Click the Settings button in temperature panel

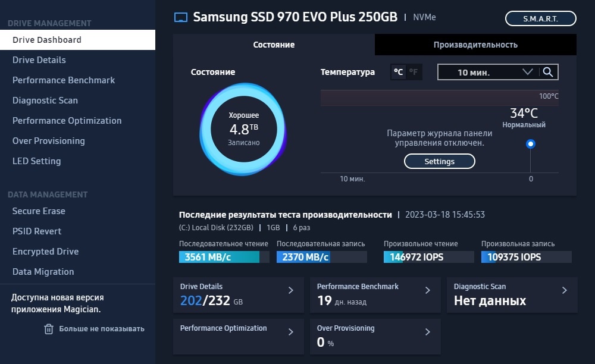click(440, 161)
